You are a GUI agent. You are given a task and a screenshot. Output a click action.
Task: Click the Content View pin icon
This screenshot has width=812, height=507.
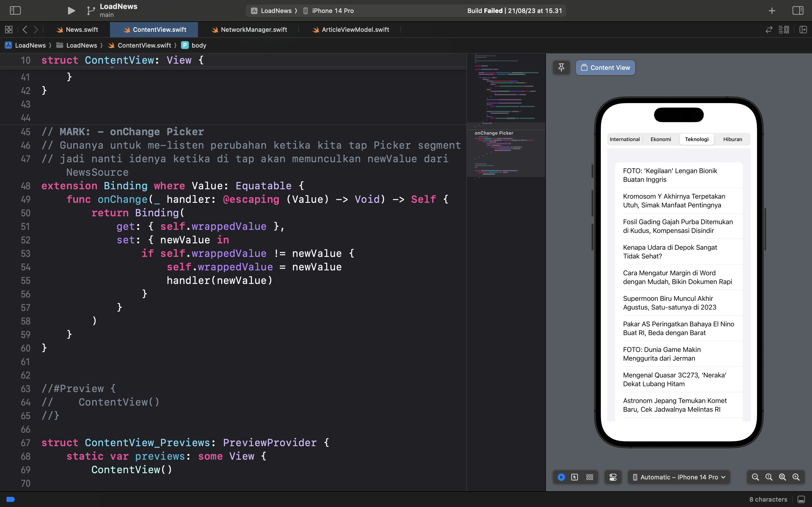tap(561, 67)
